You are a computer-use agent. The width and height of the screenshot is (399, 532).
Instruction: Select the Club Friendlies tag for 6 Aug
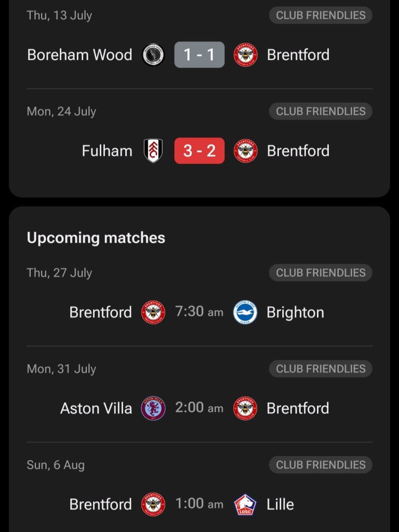[321, 465]
